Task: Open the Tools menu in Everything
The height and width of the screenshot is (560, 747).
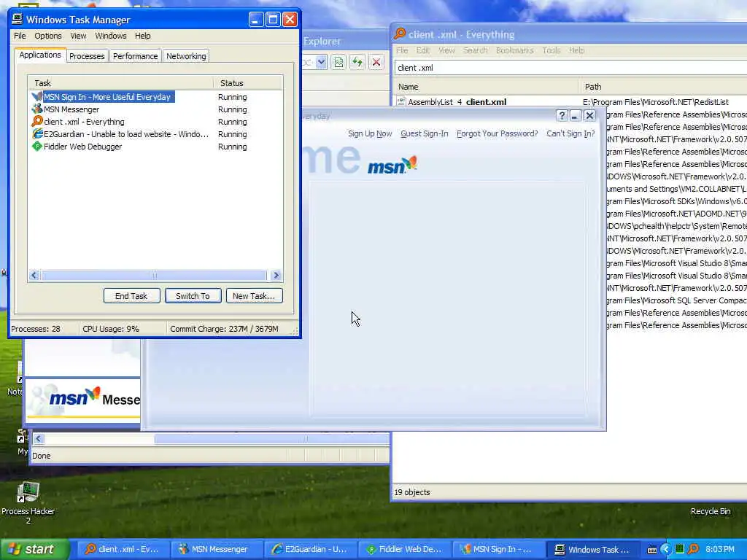Action: (551, 50)
